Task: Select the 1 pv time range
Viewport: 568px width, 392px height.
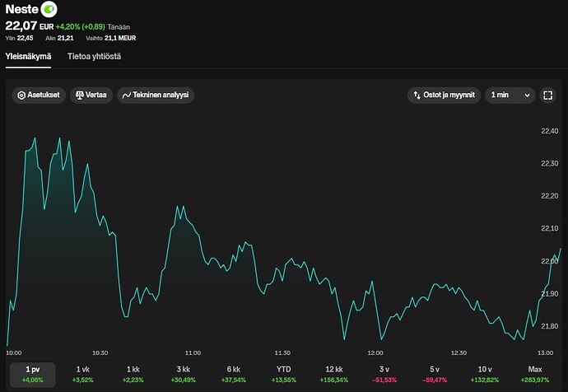Action: 33,374
